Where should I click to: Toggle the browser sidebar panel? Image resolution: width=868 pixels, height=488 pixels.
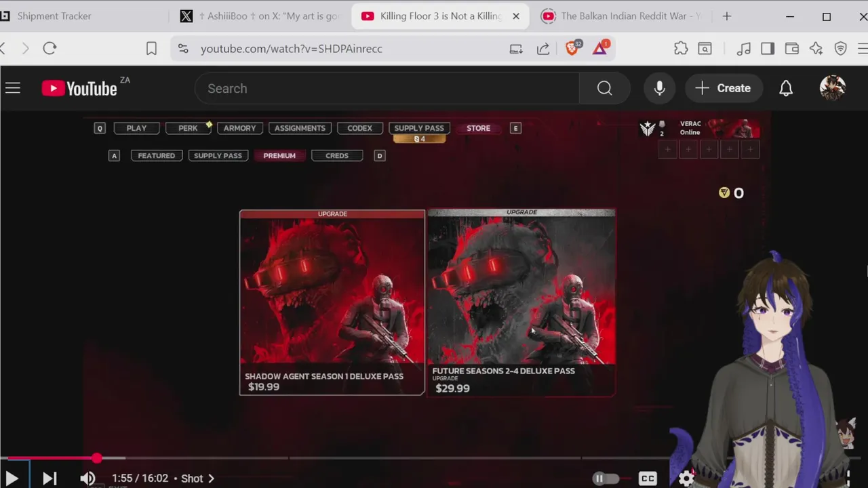[768, 48]
